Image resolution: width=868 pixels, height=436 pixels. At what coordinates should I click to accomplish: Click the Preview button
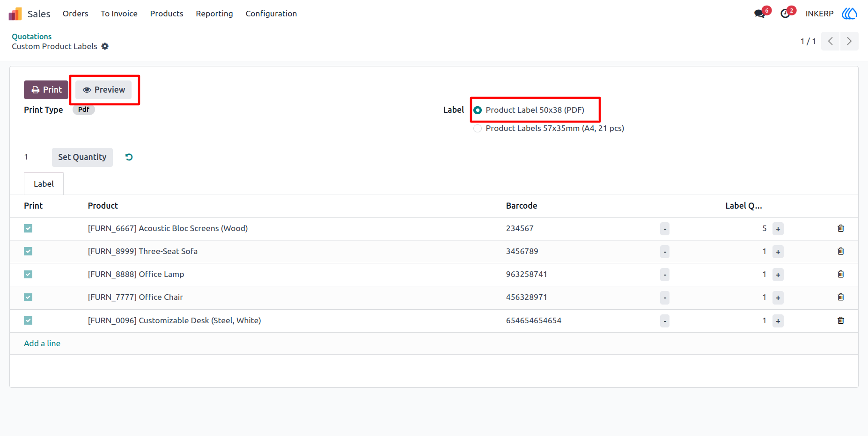point(103,90)
